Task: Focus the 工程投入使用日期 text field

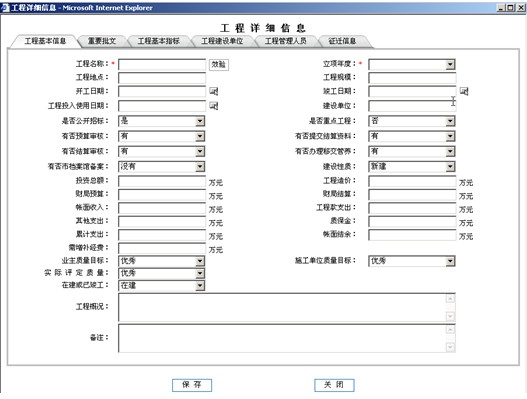Action: point(162,106)
